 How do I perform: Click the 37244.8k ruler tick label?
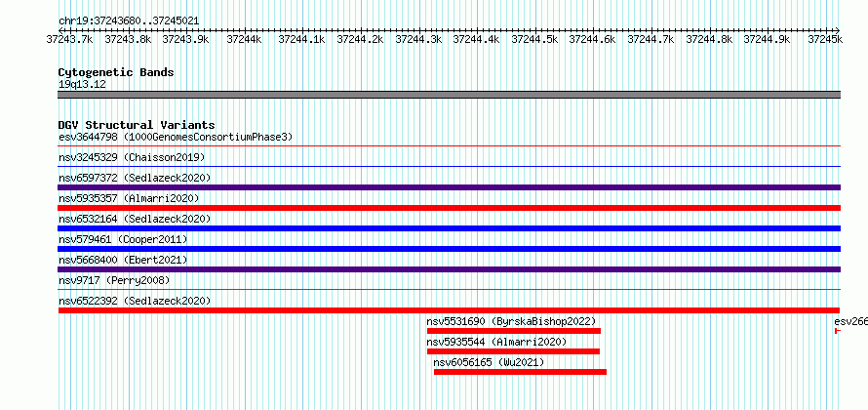coord(709,39)
